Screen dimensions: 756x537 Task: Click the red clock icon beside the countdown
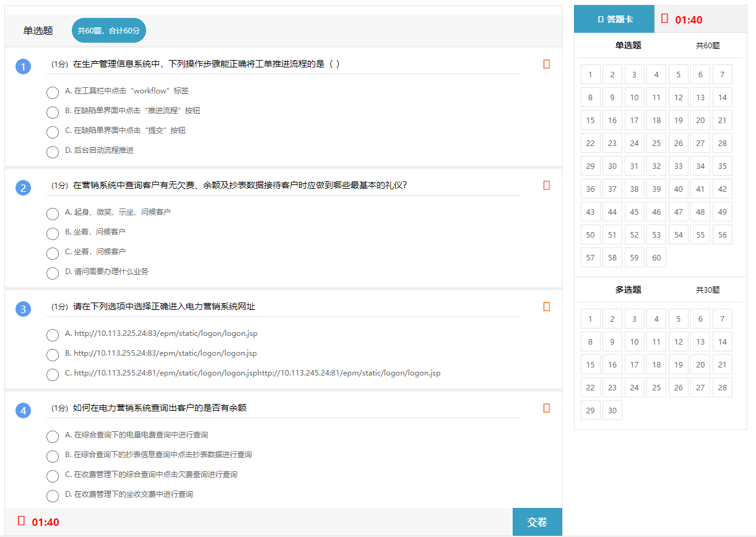point(665,19)
